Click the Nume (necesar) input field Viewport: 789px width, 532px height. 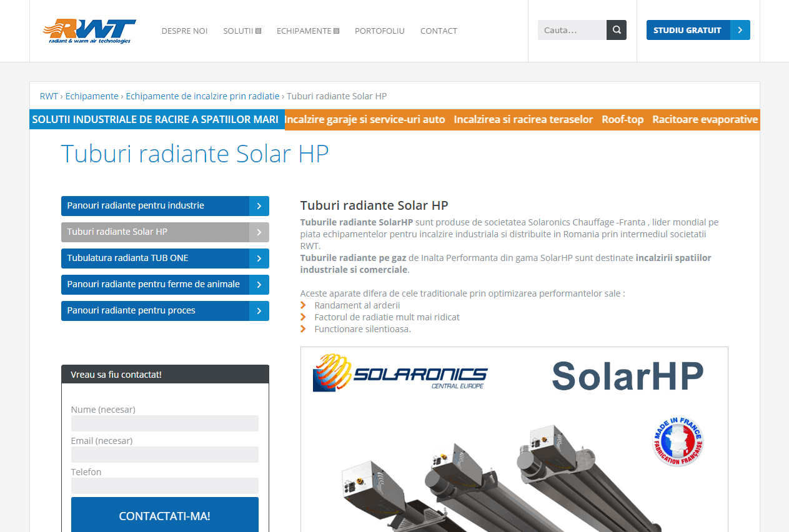pyautogui.click(x=165, y=423)
